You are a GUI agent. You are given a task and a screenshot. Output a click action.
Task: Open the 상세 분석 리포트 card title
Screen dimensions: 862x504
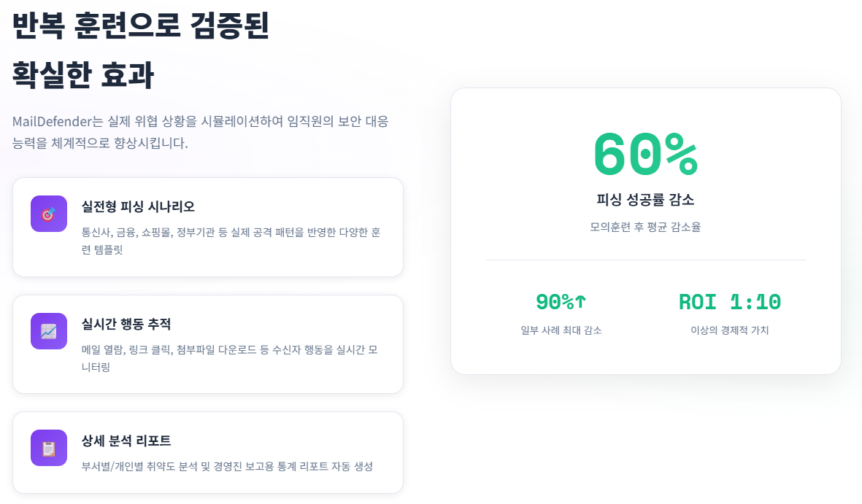(126, 441)
